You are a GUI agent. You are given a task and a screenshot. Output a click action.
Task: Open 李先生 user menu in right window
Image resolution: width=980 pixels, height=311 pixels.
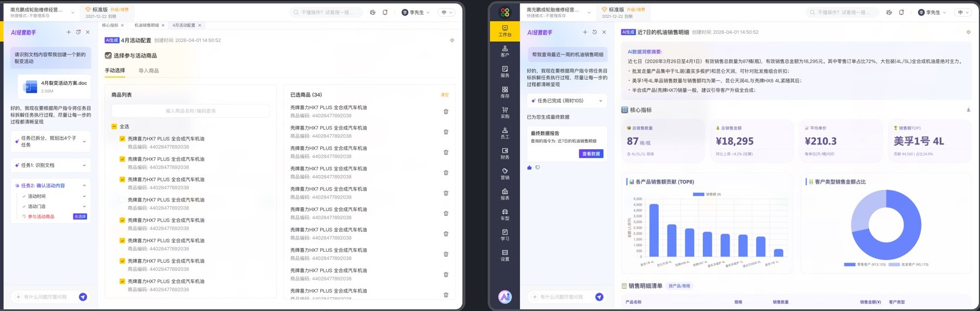pos(932,12)
